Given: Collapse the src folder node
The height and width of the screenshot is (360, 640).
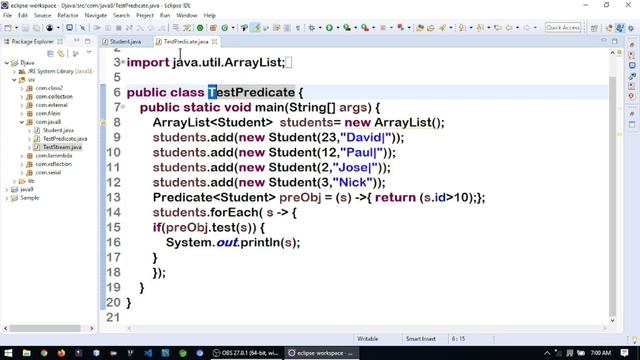Looking at the screenshot, I should click(x=14, y=80).
